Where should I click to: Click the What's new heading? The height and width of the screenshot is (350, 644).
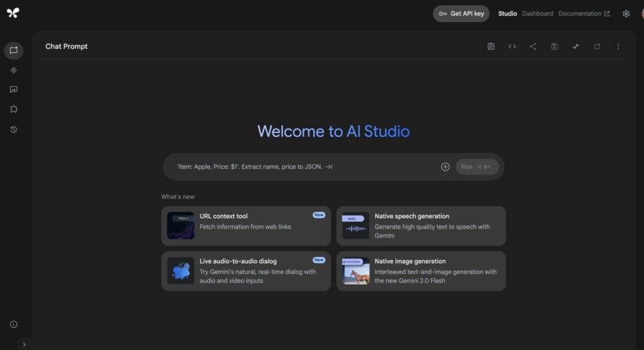178,197
